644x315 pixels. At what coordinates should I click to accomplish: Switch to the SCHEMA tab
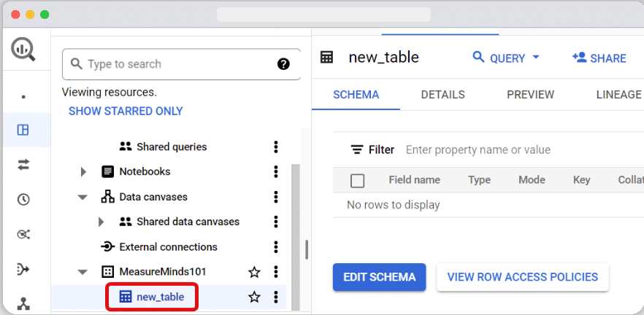point(356,95)
